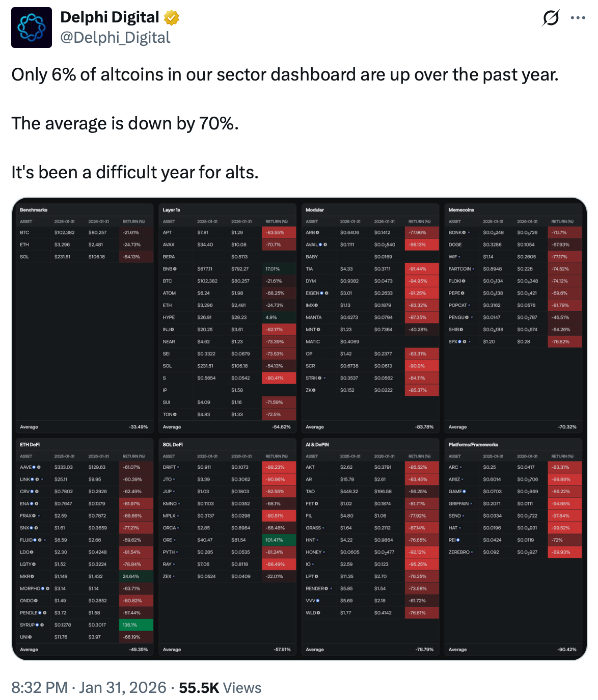Open the Delphi Digital display name
This screenshot has width=598, height=700.
(x=110, y=17)
